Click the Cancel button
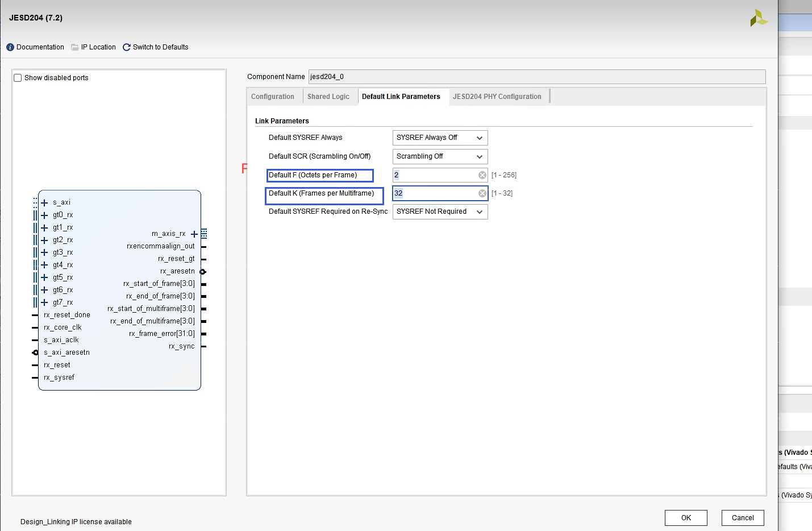812x531 pixels. (x=743, y=518)
